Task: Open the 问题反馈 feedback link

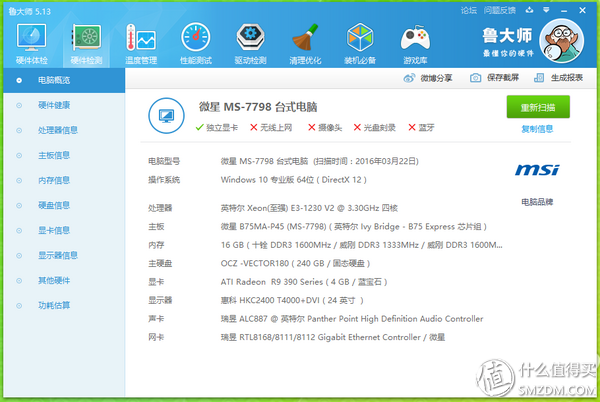Action: tap(500, 10)
